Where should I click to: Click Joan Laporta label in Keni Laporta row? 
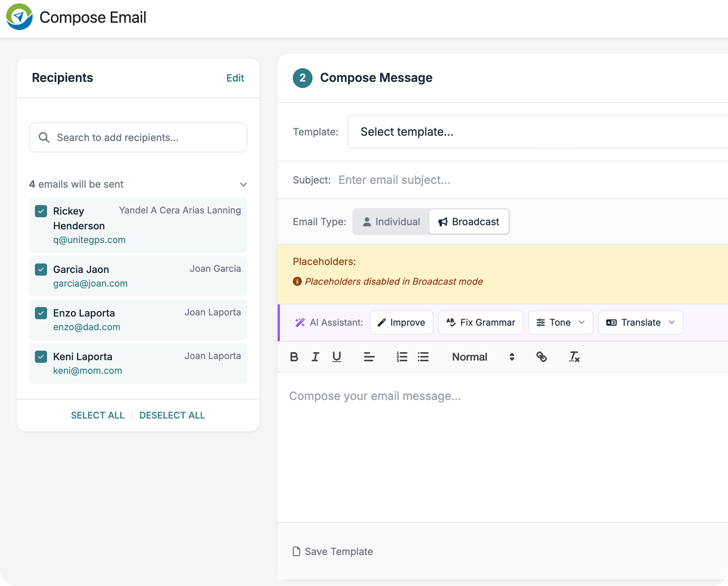(x=213, y=356)
